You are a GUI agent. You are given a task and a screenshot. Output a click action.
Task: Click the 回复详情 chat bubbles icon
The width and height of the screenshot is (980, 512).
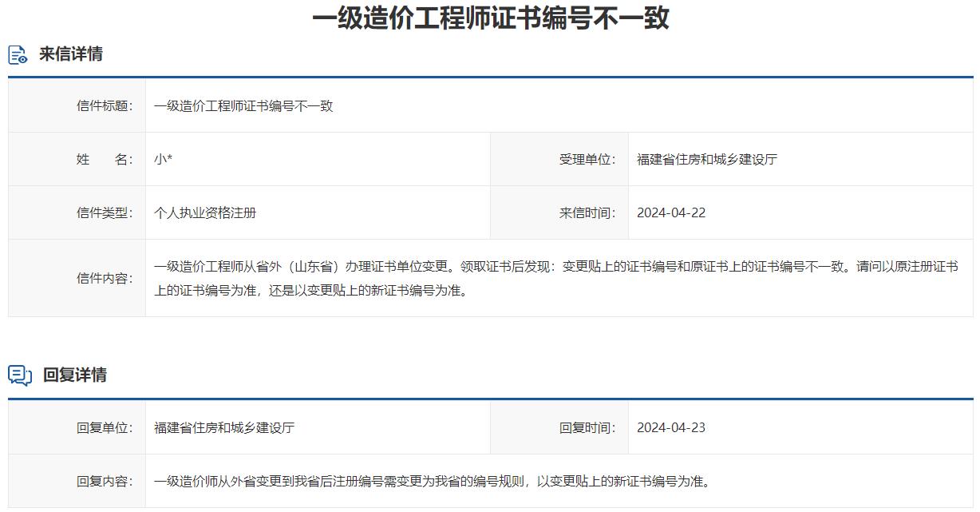click(18, 376)
